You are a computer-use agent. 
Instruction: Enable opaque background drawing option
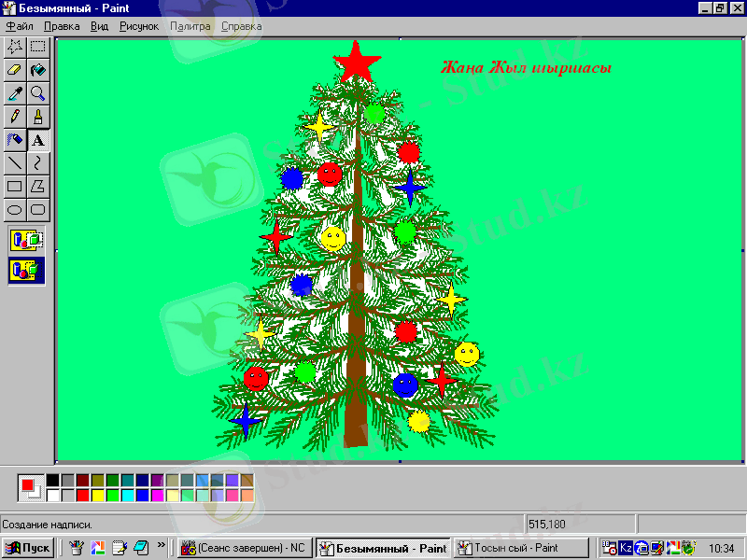click(x=26, y=240)
